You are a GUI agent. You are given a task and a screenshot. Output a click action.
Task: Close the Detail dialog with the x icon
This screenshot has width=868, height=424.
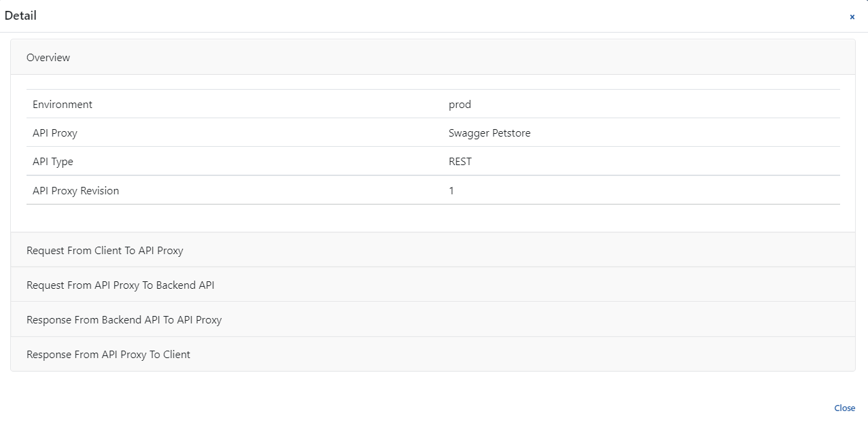click(852, 17)
